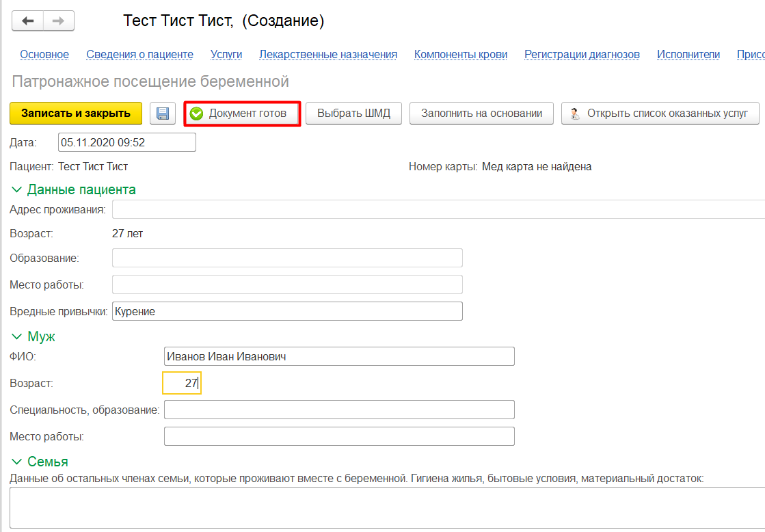Open Лекарственные назначения link
The image size is (765, 532).
(x=328, y=55)
